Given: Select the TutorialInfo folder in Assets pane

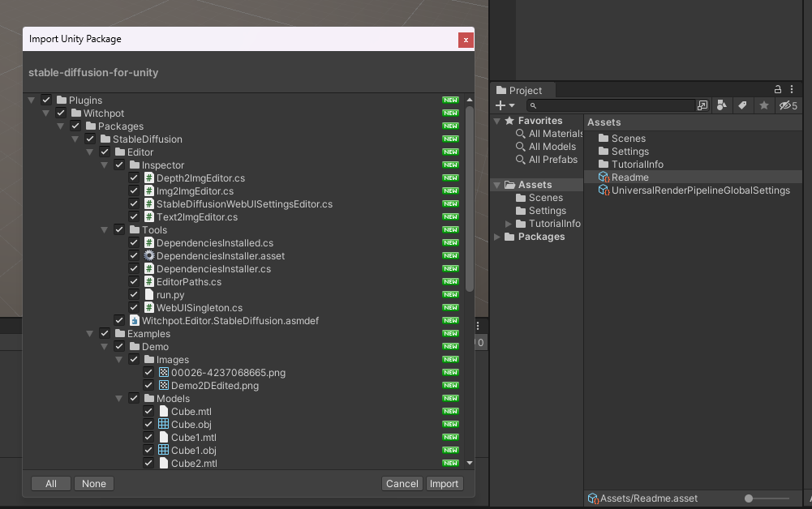Looking at the screenshot, I should 637,165.
